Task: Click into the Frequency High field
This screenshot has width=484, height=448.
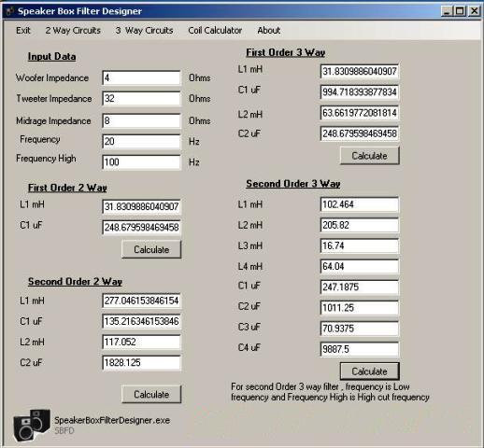Action: pos(141,162)
